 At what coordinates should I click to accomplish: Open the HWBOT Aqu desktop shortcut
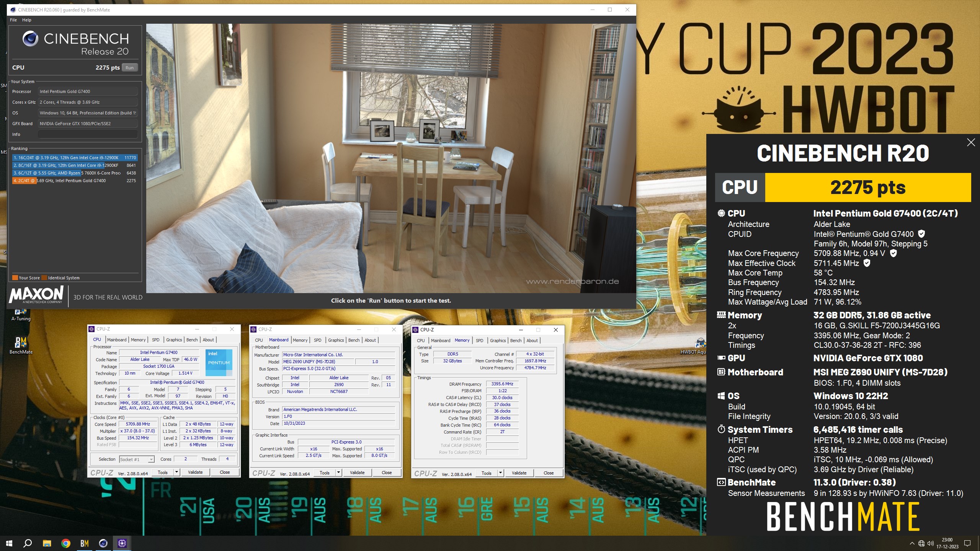coord(694,346)
